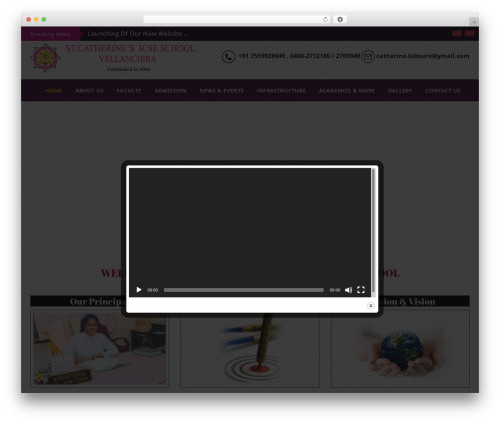
Task: Select News & Events menu item
Action: pyautogui.click(x=222, y=91)
